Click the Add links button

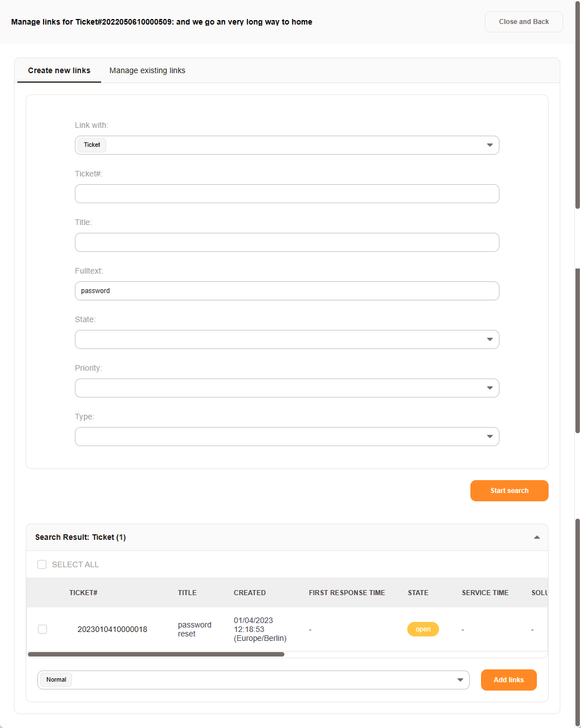(x=508, y=680)
